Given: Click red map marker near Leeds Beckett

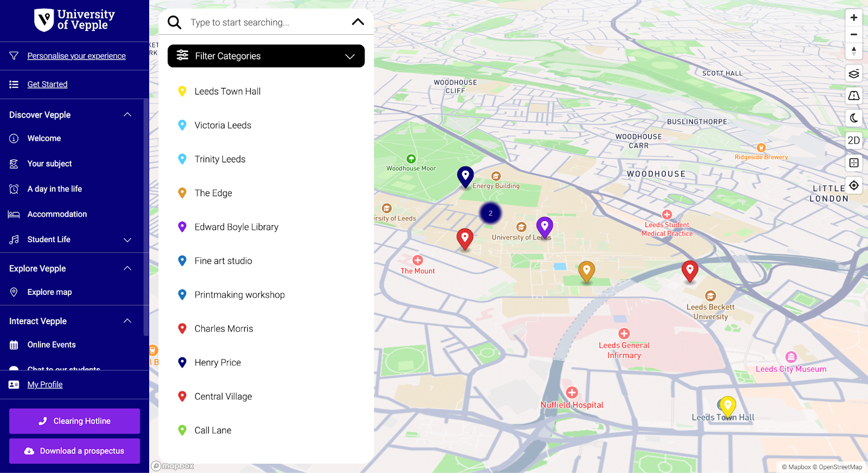Looking at the screenshot, I should point(690,271).
